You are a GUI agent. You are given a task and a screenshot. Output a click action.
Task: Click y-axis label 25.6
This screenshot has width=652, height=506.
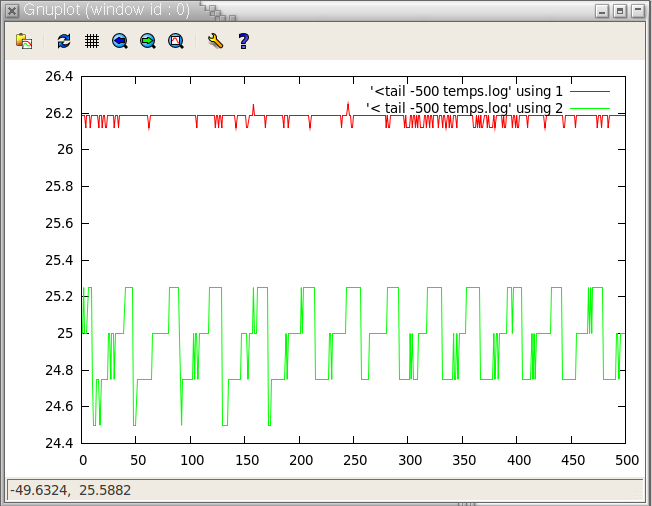pyautogui.click(x=59, y=223)
